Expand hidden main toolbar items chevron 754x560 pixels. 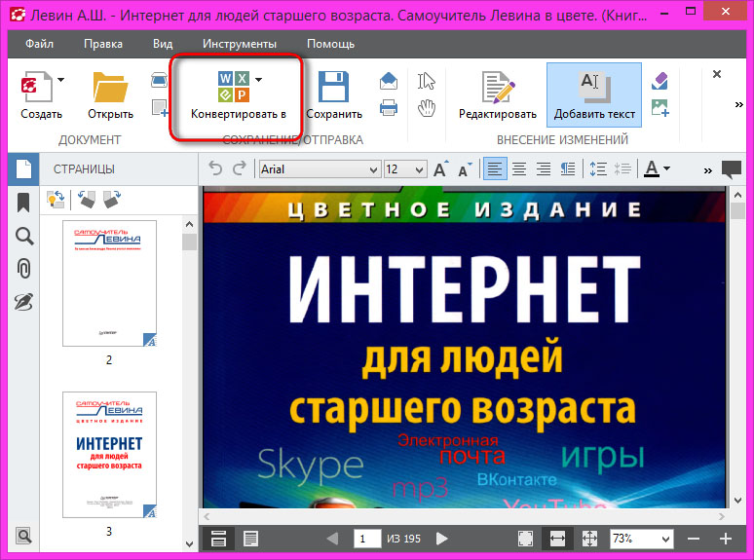(739, 104)
